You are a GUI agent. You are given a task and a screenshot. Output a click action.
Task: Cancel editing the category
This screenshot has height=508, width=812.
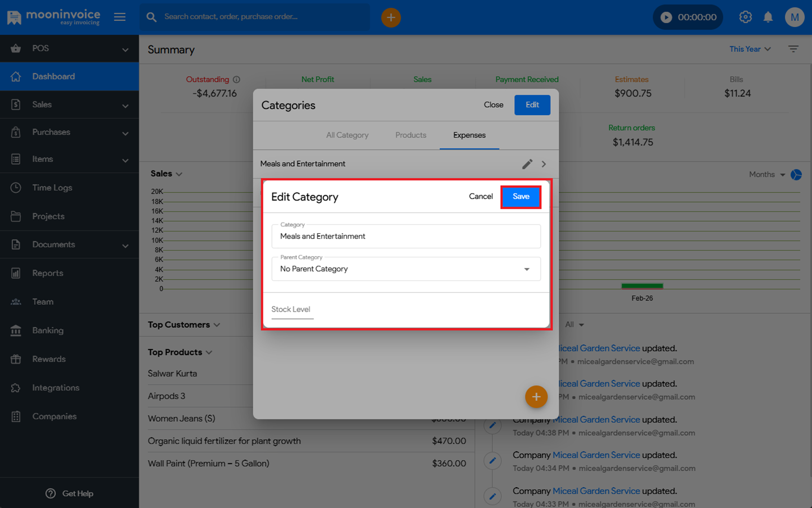(480, 196)
